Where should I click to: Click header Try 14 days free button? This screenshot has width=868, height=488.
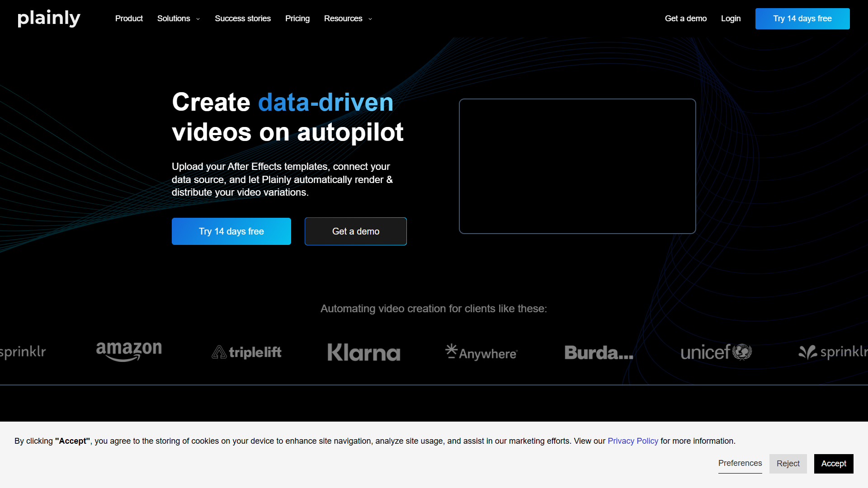[x=802, y=19]
